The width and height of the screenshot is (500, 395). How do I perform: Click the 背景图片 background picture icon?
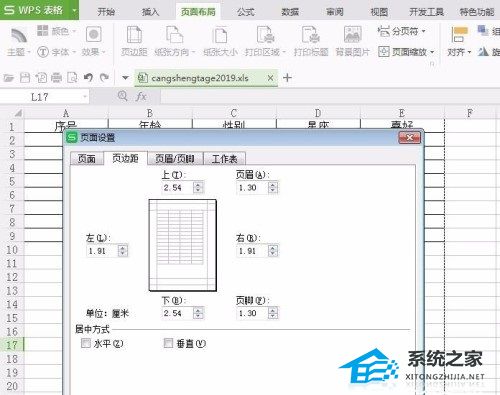(x=353, y=34)
